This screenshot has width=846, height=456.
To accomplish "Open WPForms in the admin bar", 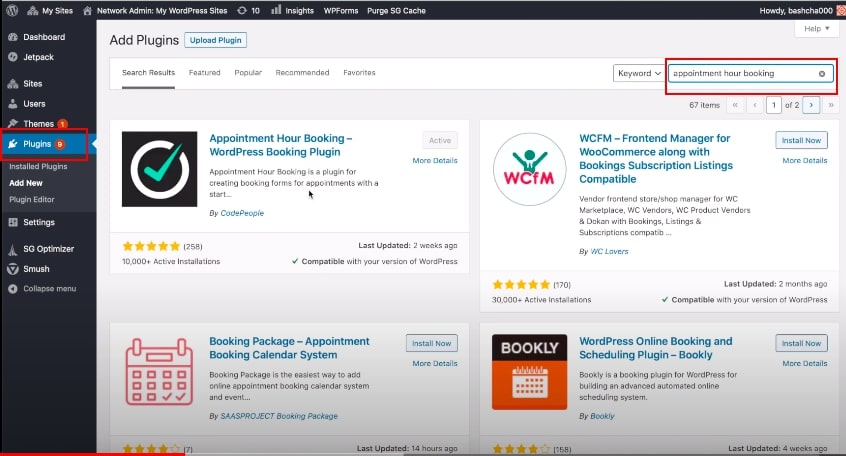I will point(341,10).
